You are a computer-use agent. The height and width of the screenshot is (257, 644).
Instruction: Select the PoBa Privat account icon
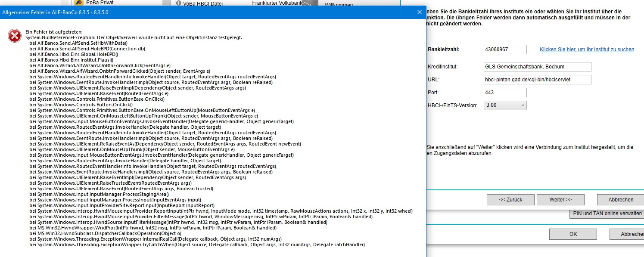[x=78, y=3]
